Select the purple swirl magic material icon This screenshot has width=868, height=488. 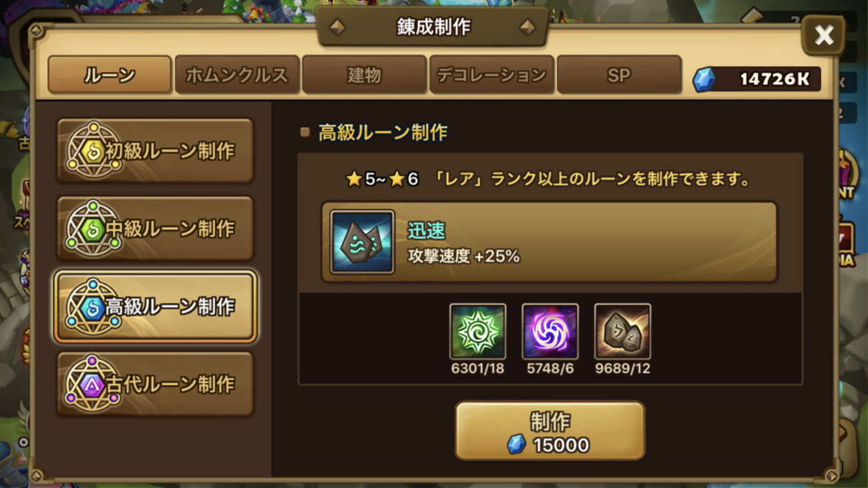click(550, 332)
